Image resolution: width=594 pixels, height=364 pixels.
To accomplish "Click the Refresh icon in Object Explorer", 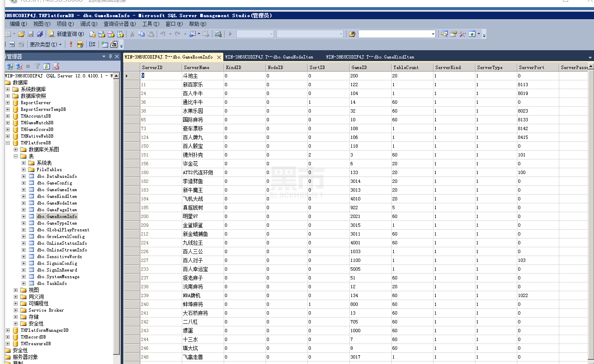I will pyautogui.click(x=46, y=66).
